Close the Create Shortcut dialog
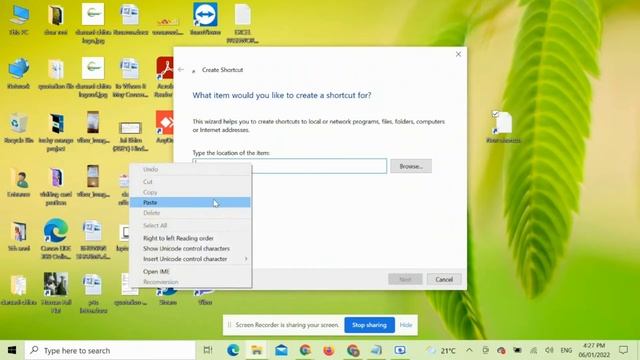Image resolution: width=640 pixels, height=360 pixels. tap(458, 54)
